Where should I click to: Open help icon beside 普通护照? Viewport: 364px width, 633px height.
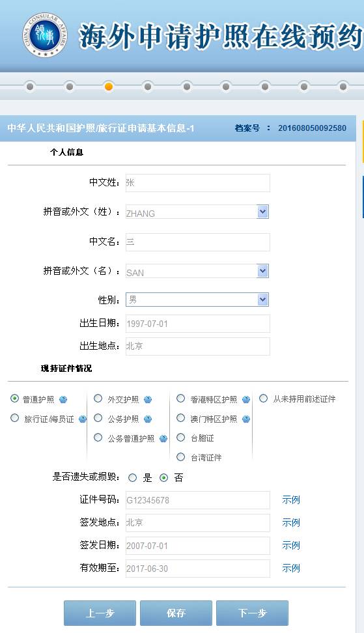click(x=63, y=399)
